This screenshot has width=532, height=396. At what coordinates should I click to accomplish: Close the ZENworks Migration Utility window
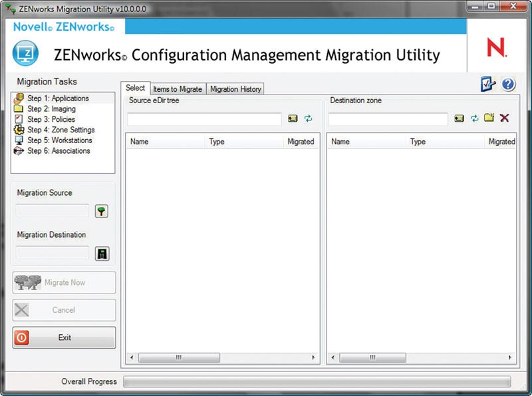pyautogui.click(x=513, y=7)
